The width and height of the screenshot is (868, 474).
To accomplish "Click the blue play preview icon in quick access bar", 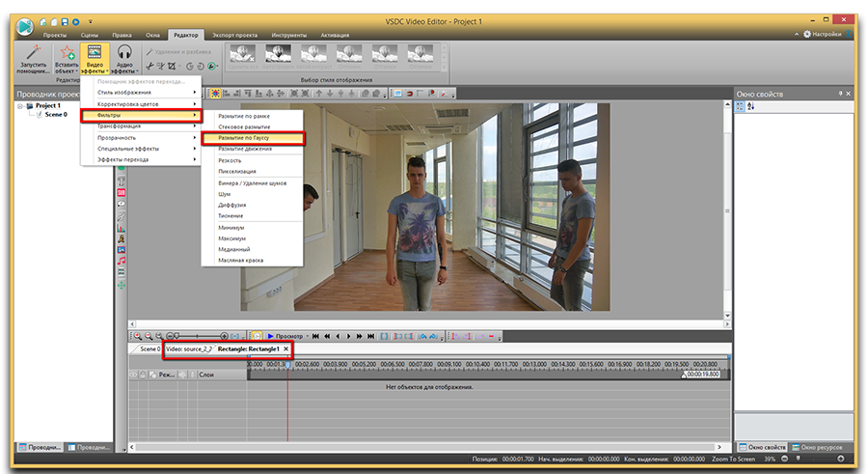I will pyautogui.click(x=76, y=22).
